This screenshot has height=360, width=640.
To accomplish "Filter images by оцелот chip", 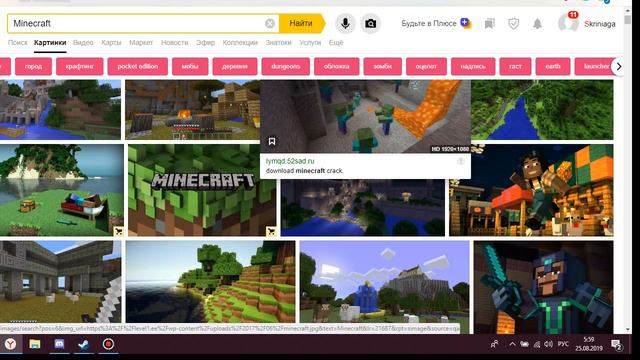I will click(426, 67).
